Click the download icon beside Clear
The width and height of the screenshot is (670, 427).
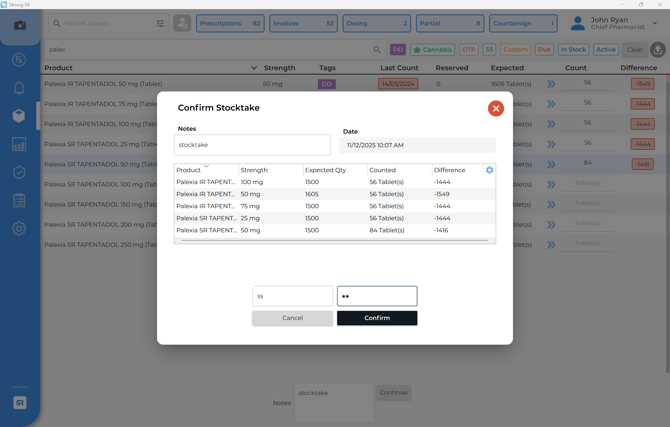[657, 49]
